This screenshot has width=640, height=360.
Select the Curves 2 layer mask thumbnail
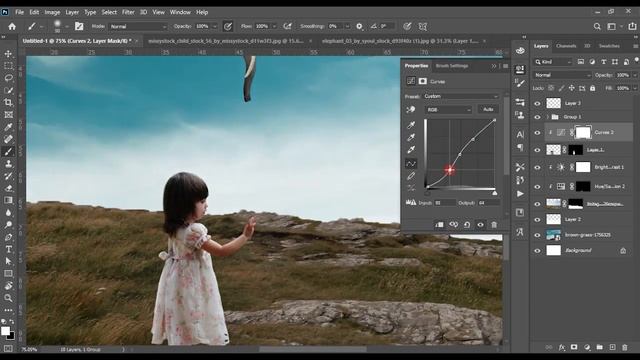pos(583,133)
